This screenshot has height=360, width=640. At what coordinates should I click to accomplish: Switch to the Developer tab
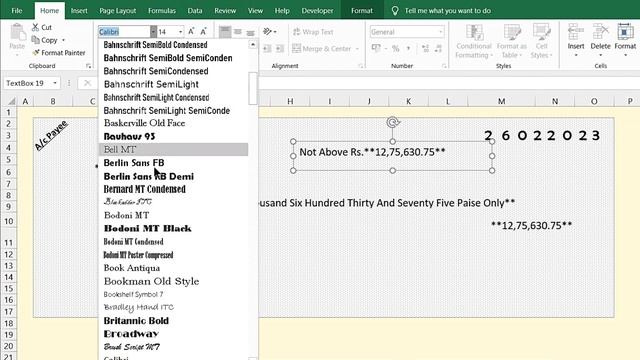point(317,11)
